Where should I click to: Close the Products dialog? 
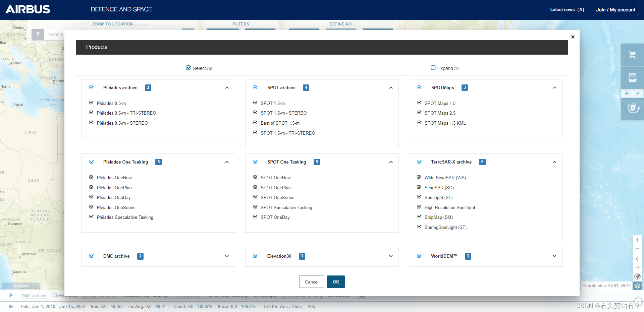coord(573,37)
